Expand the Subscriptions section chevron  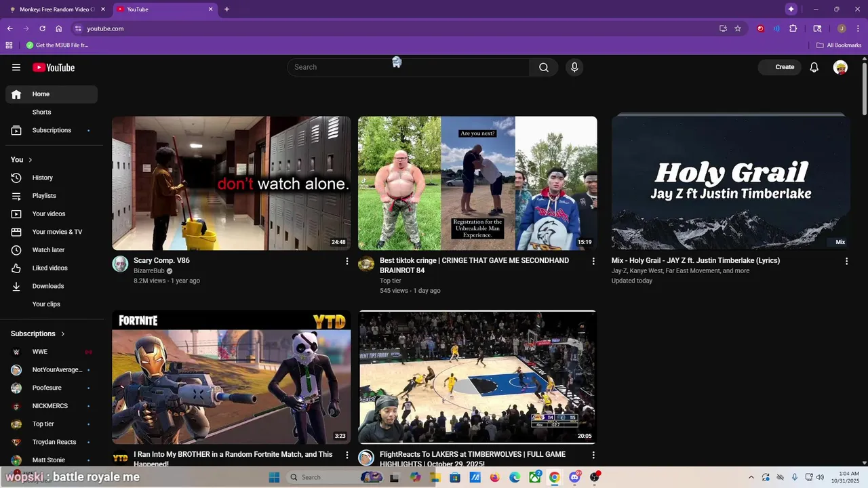pos(63,333)
